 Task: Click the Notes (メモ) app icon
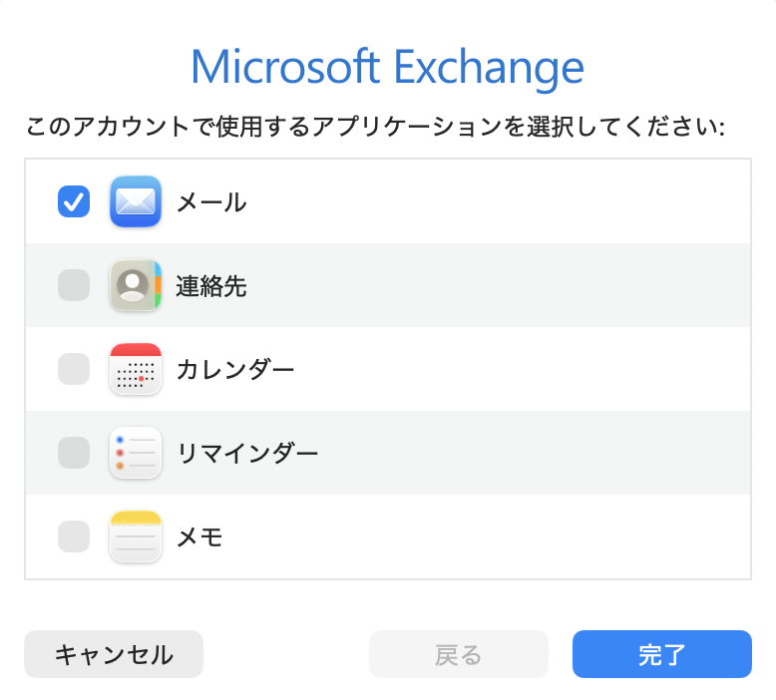click(x=135, y=536)
